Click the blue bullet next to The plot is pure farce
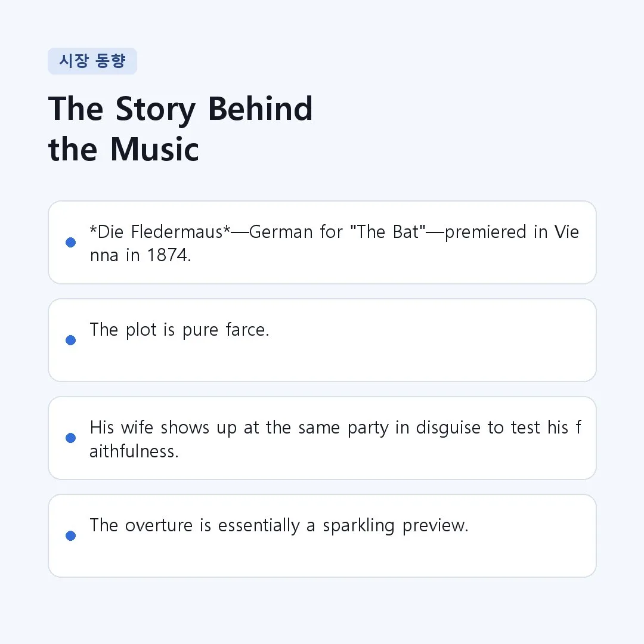 pos(70,340)
